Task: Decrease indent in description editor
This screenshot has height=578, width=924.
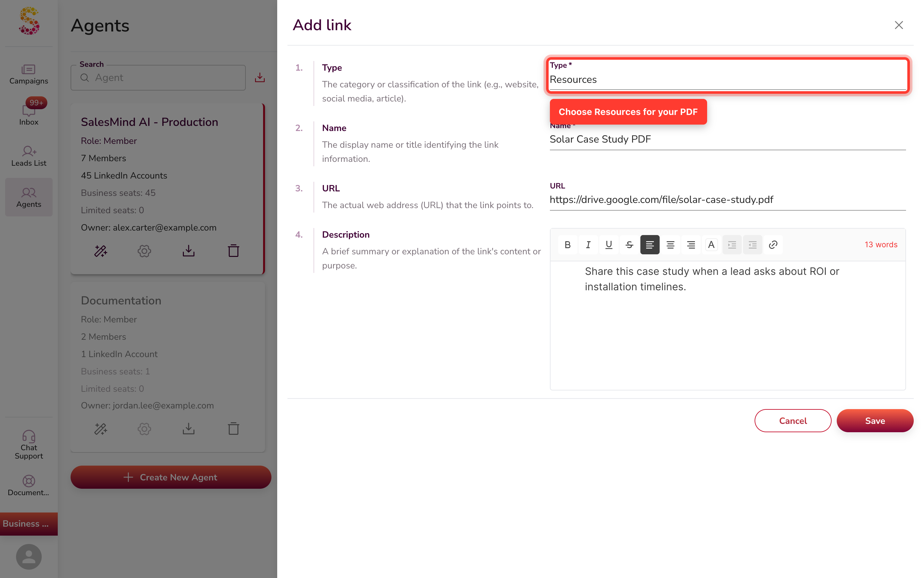Action: coord(753,245)
